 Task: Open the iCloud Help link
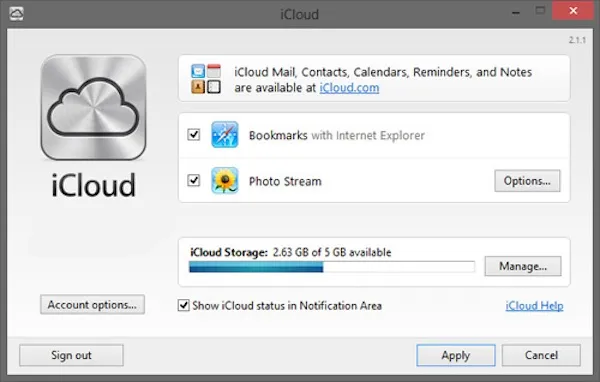tap(534, 306)
